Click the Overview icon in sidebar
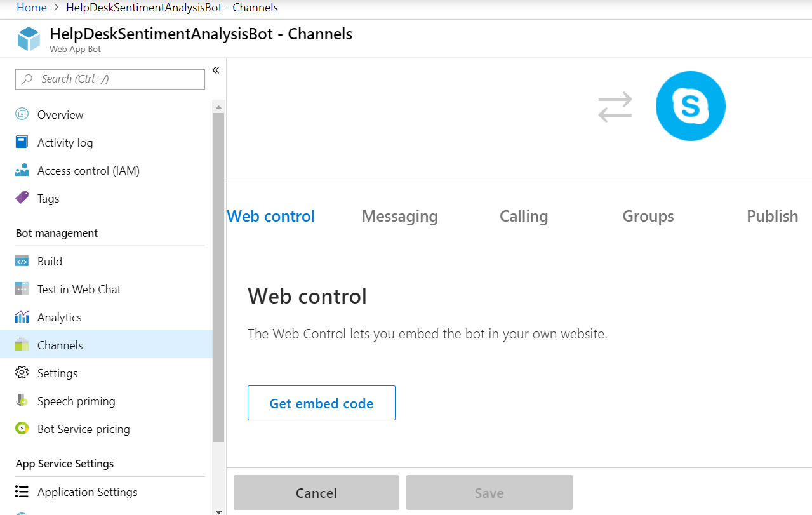 point(22,114)
